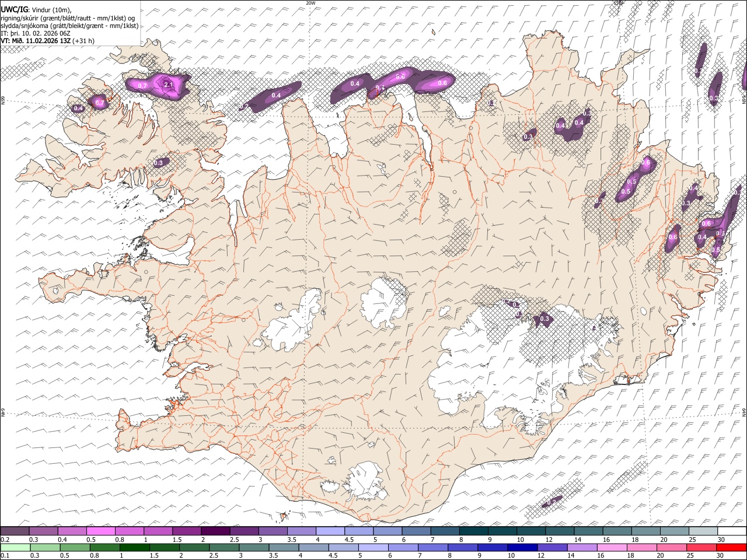
Task: Click the "UWC/IG" title text
Action: [13, 9]
